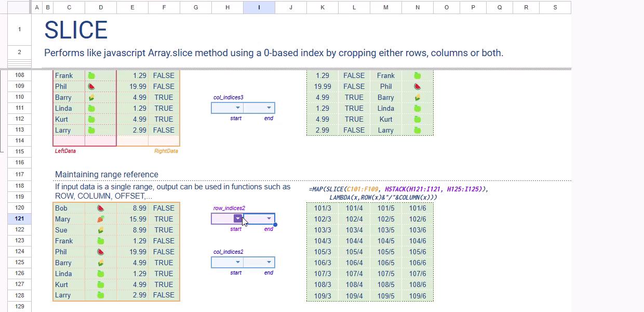Click the apple emoji in row 128
Screen dimensions: 644x312
click(101, 295)
